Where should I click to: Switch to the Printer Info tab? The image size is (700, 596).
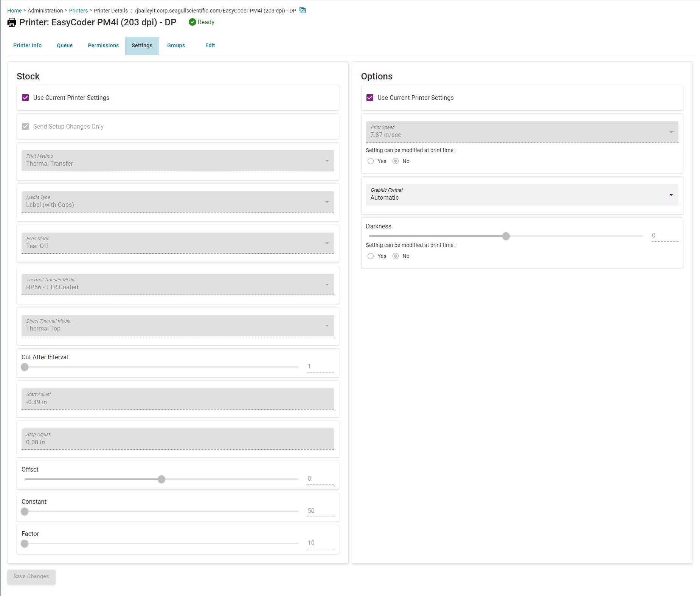point(28,45)
